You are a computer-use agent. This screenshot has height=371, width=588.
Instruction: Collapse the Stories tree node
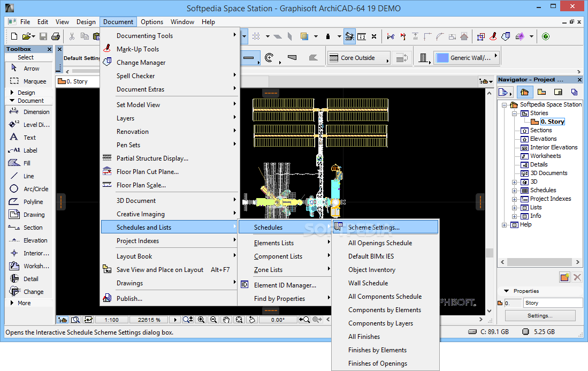[x=515, y=113]
